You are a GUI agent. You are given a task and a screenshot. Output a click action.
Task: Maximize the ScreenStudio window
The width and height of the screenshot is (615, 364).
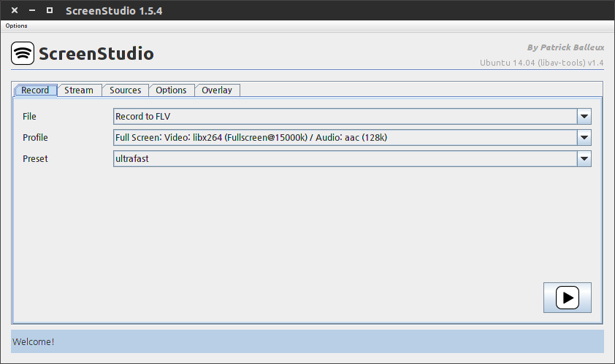[x=50, y=10]
